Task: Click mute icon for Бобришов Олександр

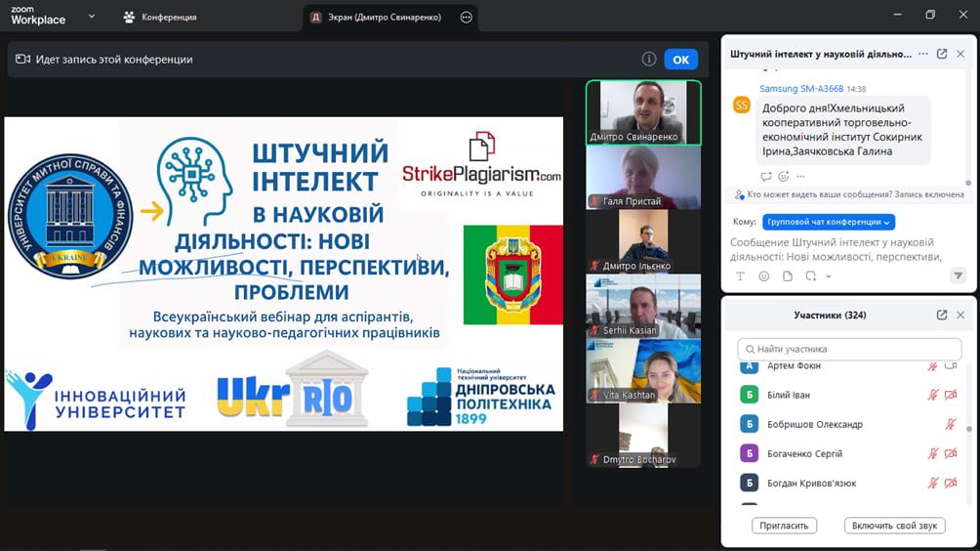Action: pos(951,425)
